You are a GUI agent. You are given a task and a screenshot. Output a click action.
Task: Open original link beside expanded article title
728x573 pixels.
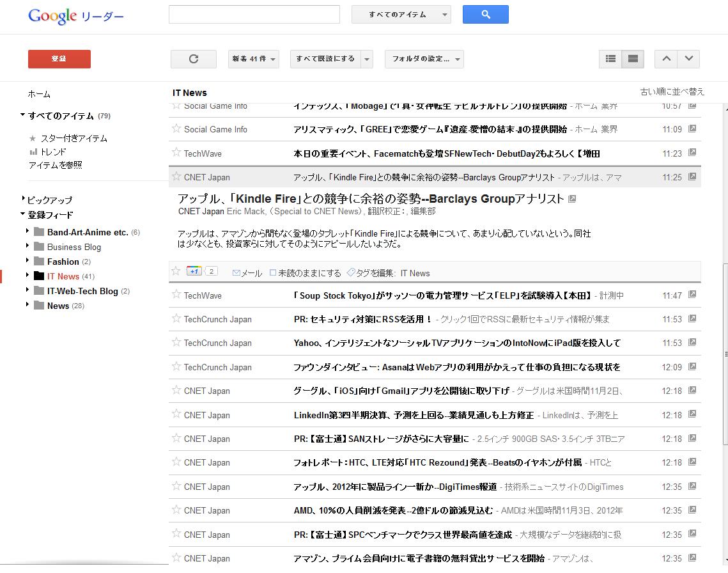coord(572,199)
